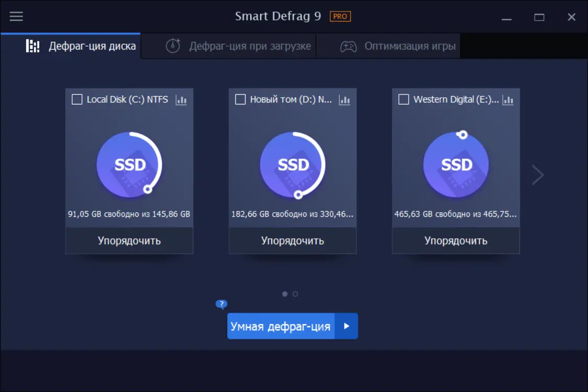Click the SSD circle on Western Digital drive
This screenshot has width=588, height=392.
(x=455, y=164)
